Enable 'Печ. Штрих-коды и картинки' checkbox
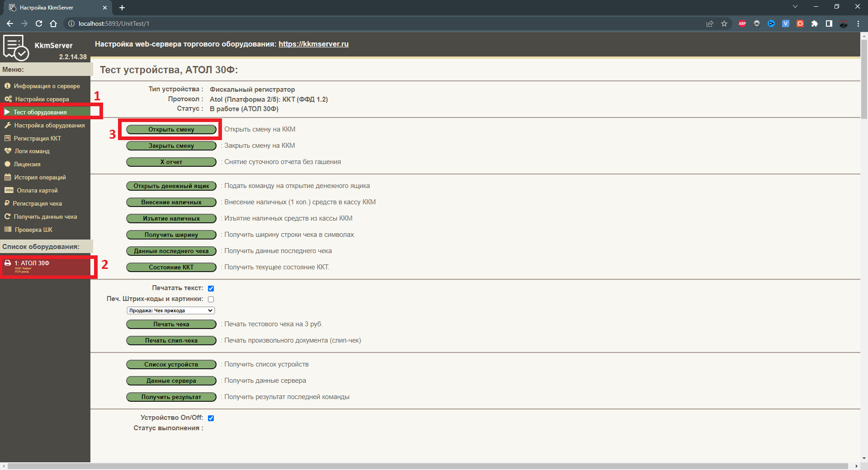 [x=211, y=299]
